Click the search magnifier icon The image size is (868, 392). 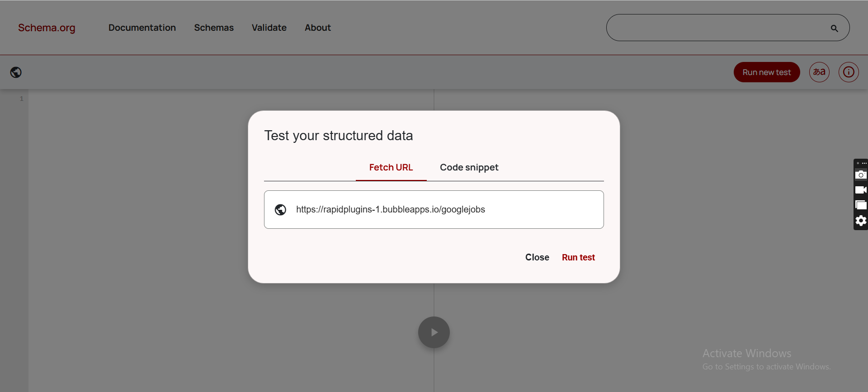pos(834,28)
